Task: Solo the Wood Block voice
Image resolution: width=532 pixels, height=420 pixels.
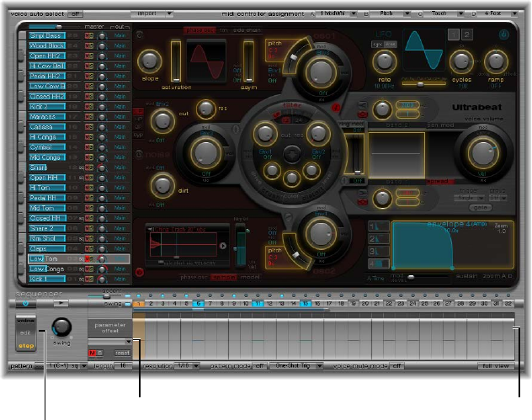Action: coord(91,45)
